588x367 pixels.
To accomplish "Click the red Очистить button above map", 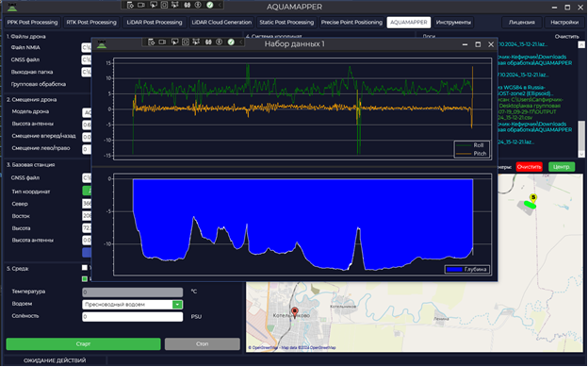I will point(530,167).
